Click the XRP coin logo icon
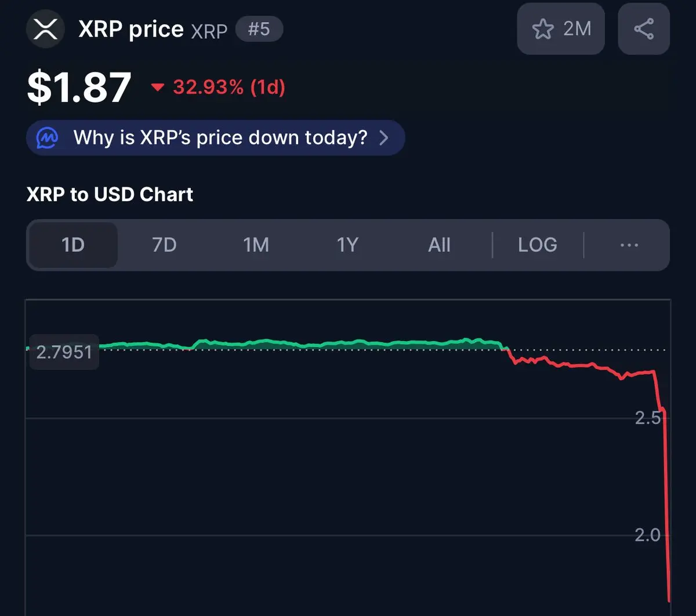 coord(46,29)
